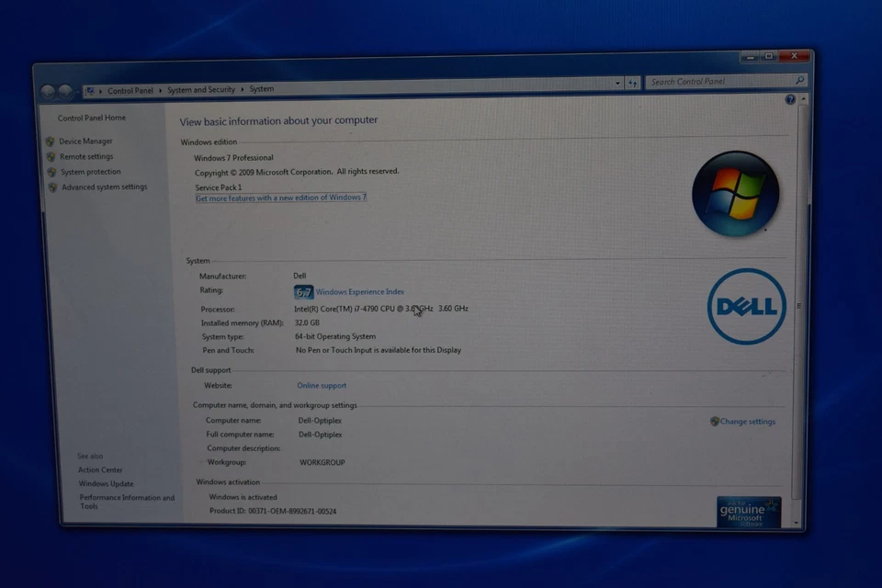Click the back navigation arrow button

(48, 91)
